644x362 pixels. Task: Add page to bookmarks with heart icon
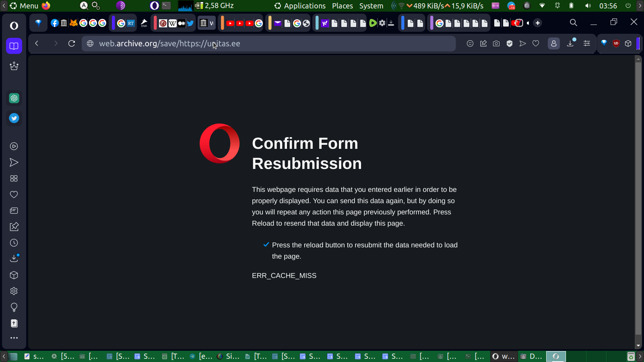536,43
